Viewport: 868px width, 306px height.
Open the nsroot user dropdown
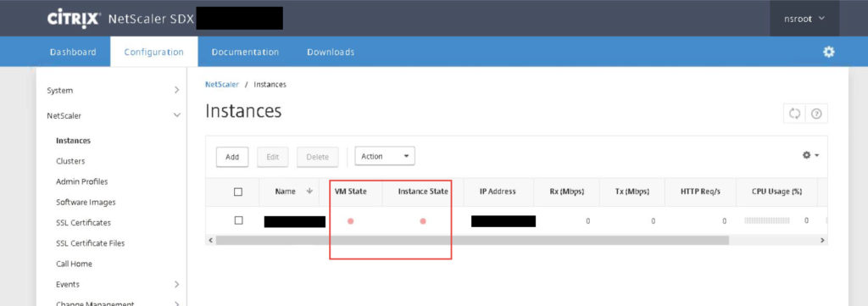804,19
